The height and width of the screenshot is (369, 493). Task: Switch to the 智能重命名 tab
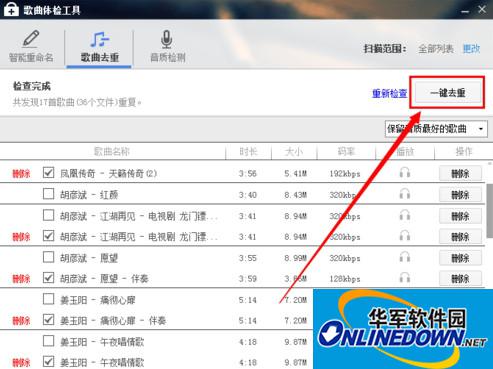[31, 47]
